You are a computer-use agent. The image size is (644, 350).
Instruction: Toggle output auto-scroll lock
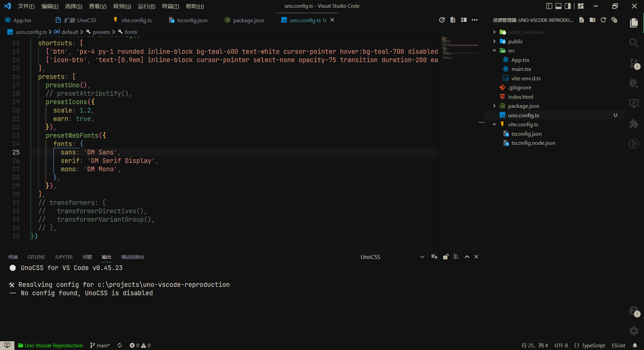click(x=445, y=257)
